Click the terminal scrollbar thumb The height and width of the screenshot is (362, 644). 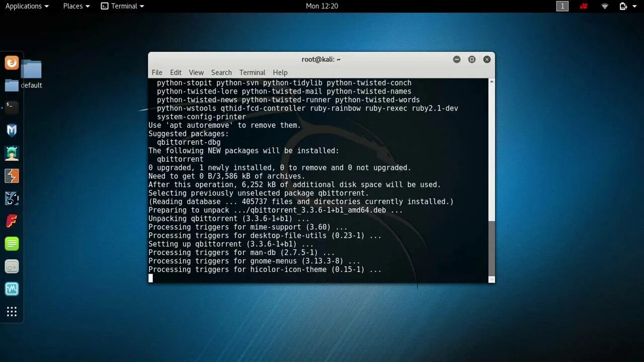pyautogui.click(x=492, y=247)
